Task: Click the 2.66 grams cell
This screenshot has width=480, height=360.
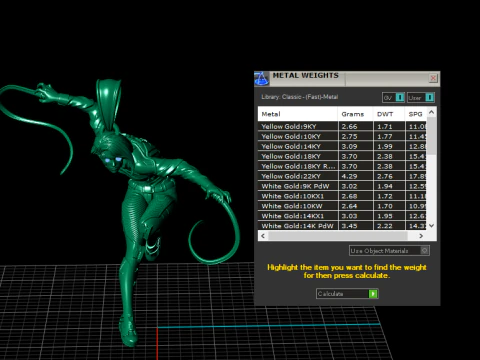Action: (x=355, y=126)
